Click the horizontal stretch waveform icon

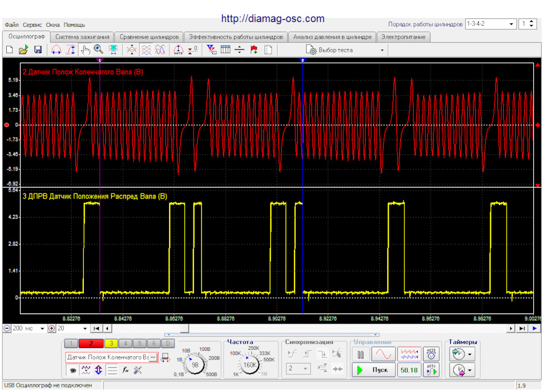[x=57, y=50]
